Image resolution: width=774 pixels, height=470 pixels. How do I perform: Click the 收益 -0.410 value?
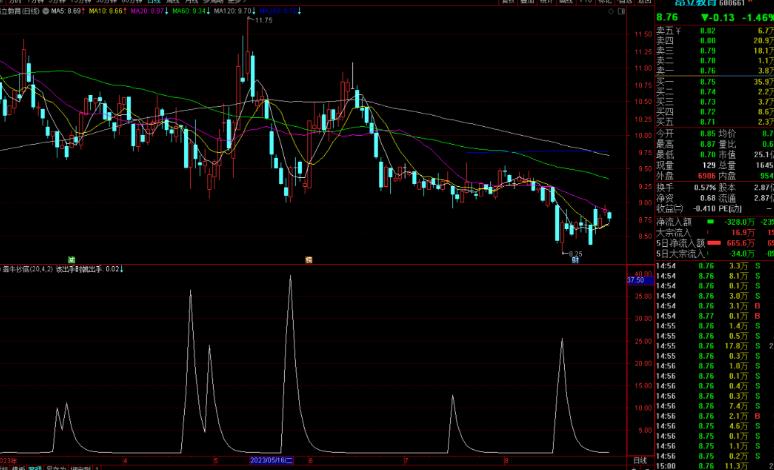705,208
